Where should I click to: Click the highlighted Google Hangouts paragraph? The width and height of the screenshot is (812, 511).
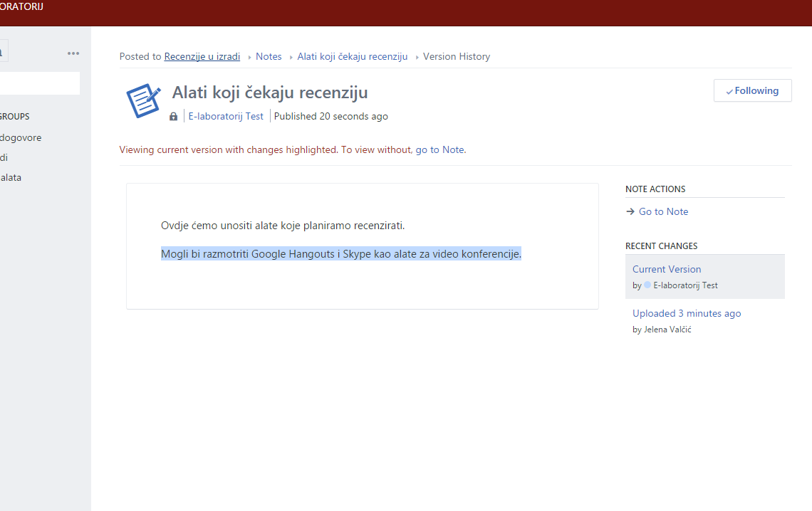click(x=340, y=253)
